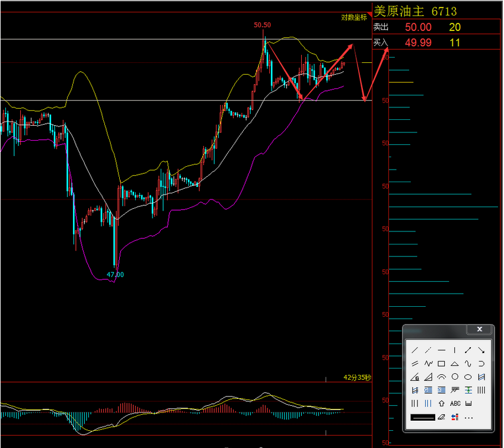Click the 卖出 sell label

[x=381, y=27]
